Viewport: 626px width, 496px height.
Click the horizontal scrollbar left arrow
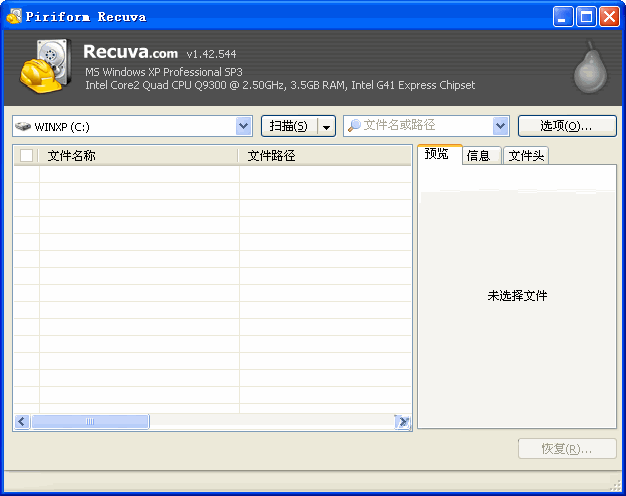(21, 422)
